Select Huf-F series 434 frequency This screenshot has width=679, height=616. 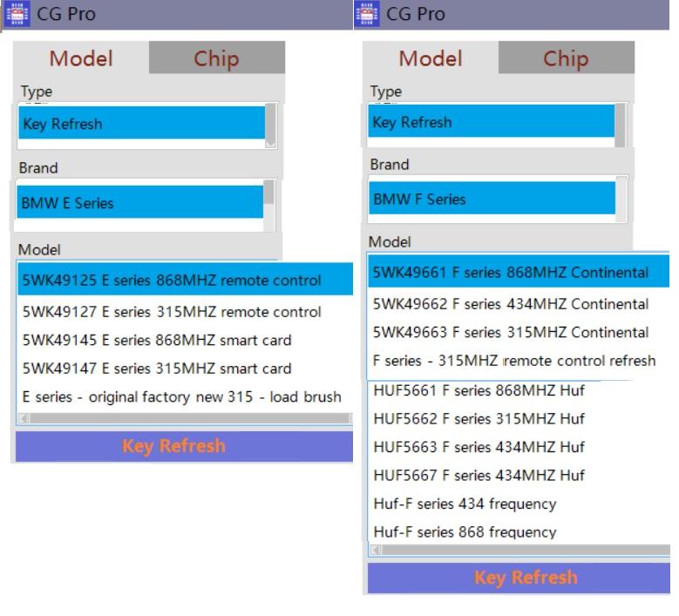[519, 504]
